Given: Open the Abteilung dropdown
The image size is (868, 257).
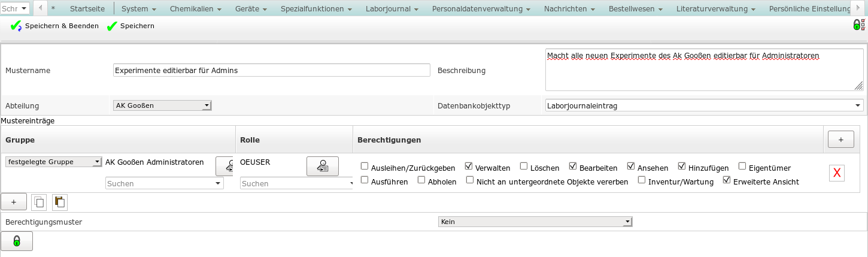Looking at the screenshot, I should pyautogui.click(x=162, y=105).
